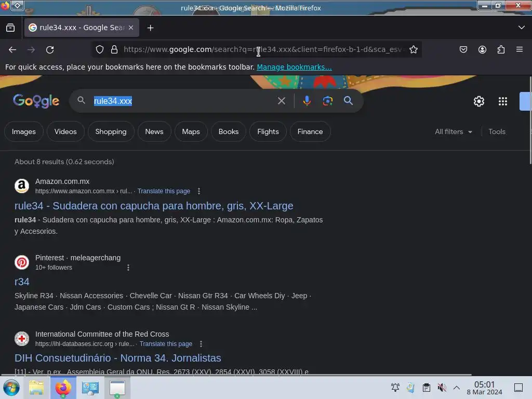Open DIH Consuetudinário Norma 34 result
Screen dimensions: 532x399
pos(118,358)
